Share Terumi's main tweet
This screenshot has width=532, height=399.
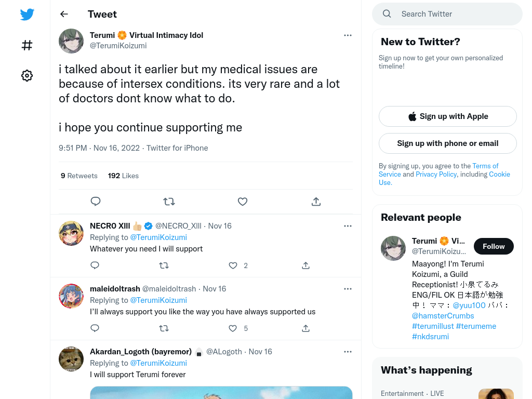click(316, 202)
